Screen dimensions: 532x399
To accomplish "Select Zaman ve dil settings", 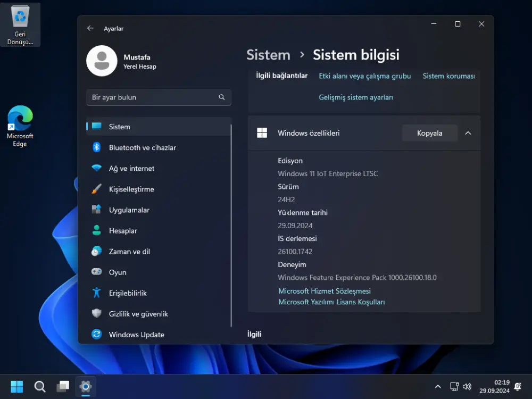I will 159,252.
